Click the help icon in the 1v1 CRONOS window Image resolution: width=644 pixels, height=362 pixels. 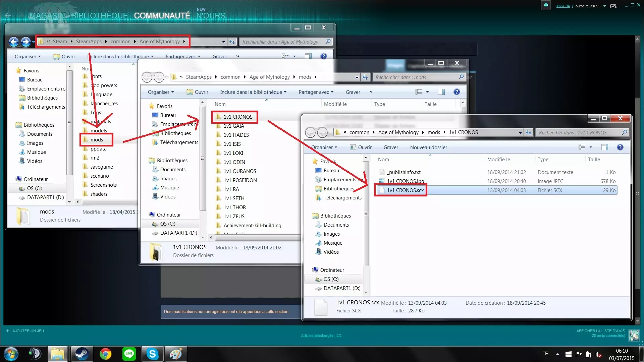(620, 147)
